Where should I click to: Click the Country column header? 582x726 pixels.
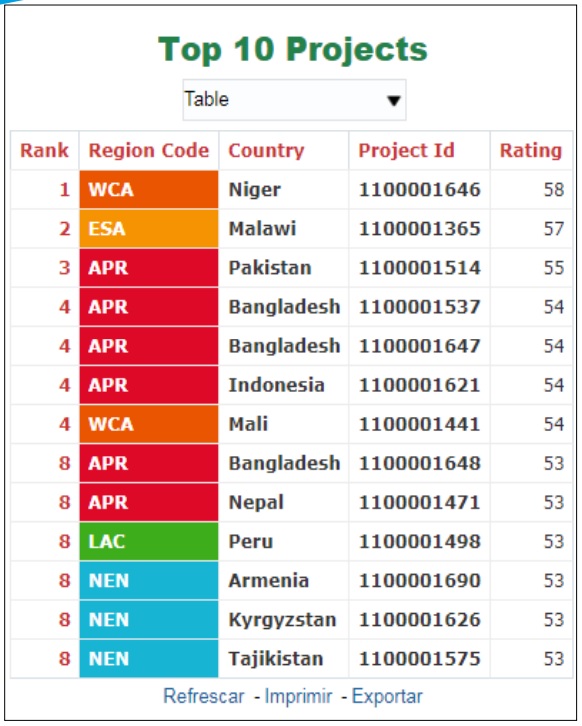[x=283, y=150]
